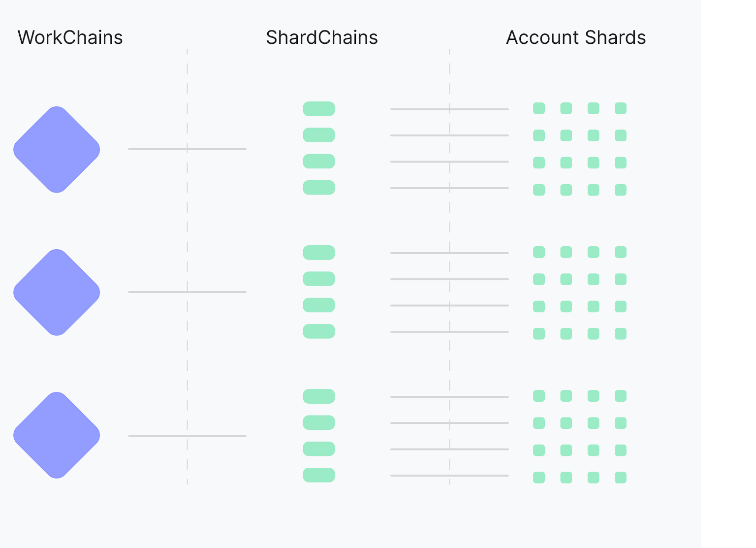Click top-left square in the bottom Account Shards grid
Screen dimensions: 756x548
pos(539,396)
